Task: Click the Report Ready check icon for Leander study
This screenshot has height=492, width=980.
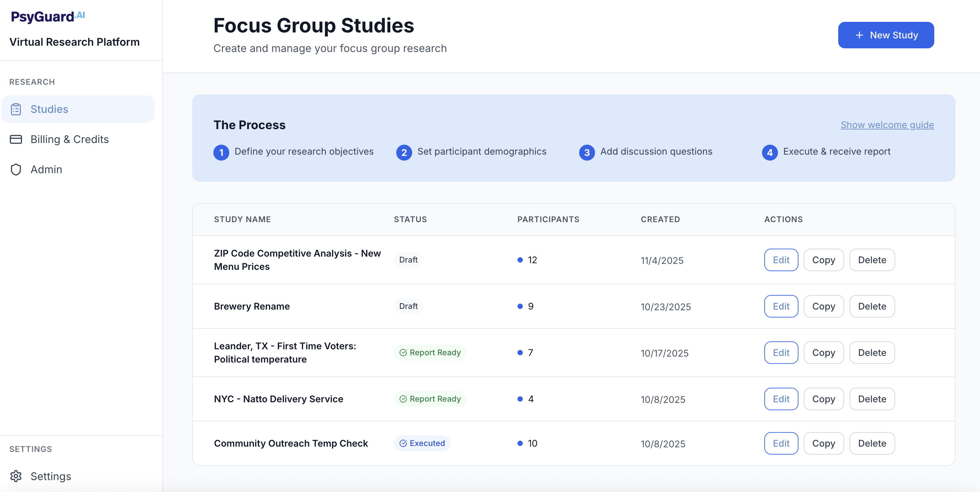Action: 403,353
